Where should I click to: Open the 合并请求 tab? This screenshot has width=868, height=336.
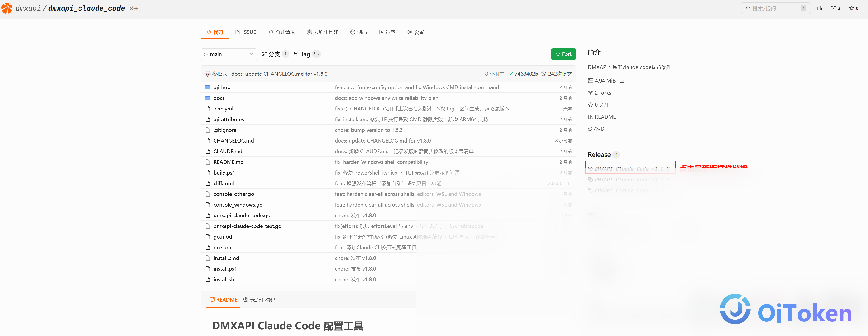tap(281, 32)
